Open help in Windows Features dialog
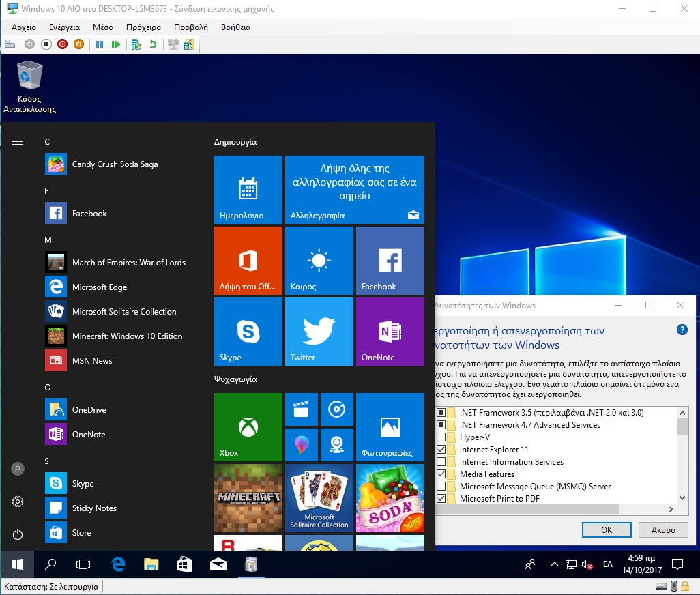The image size is (700, 595). click(x=682, y=330)
